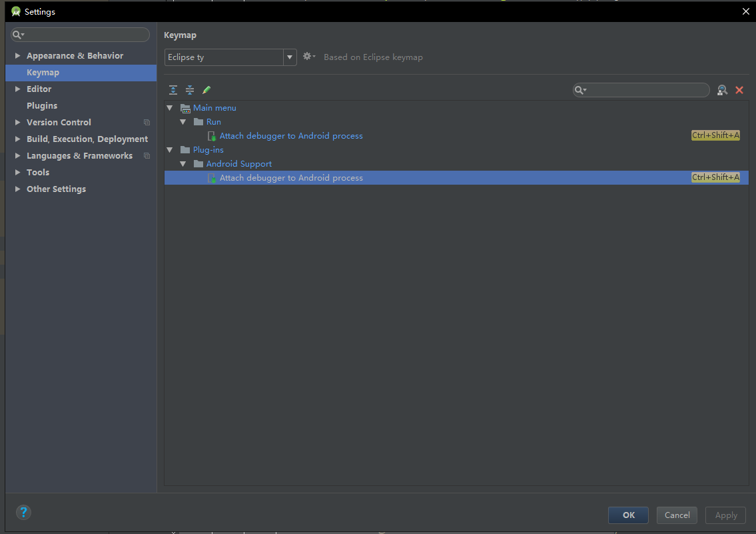Click Ctrl+Shift+A badge in Android Support row
This screenshot has height=534, width=756.
[715, 177]
